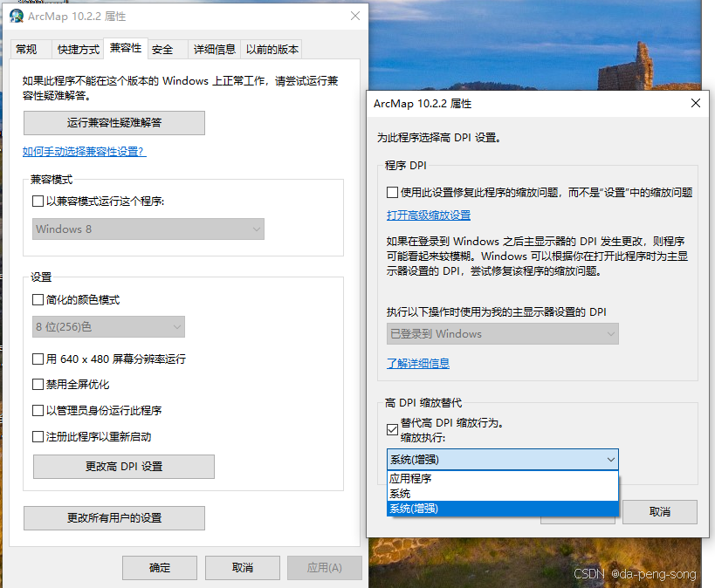Check 禁用全屏优化 option
The image size is (715, 588).
coord(38,385)
